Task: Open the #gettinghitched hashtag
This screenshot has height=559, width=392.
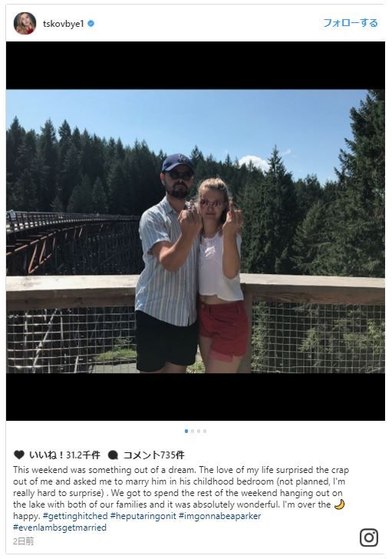Action: 75,516
